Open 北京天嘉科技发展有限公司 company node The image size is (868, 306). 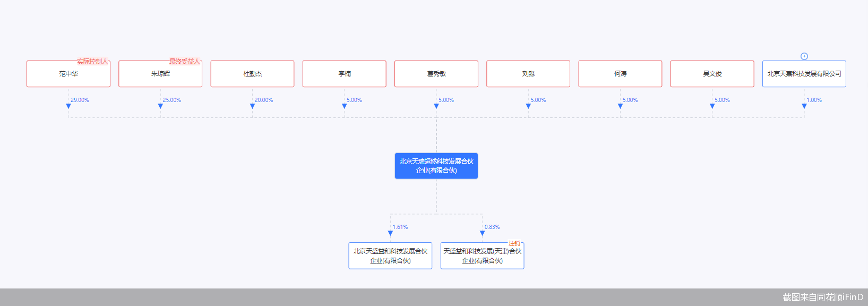tap(804, 74)
